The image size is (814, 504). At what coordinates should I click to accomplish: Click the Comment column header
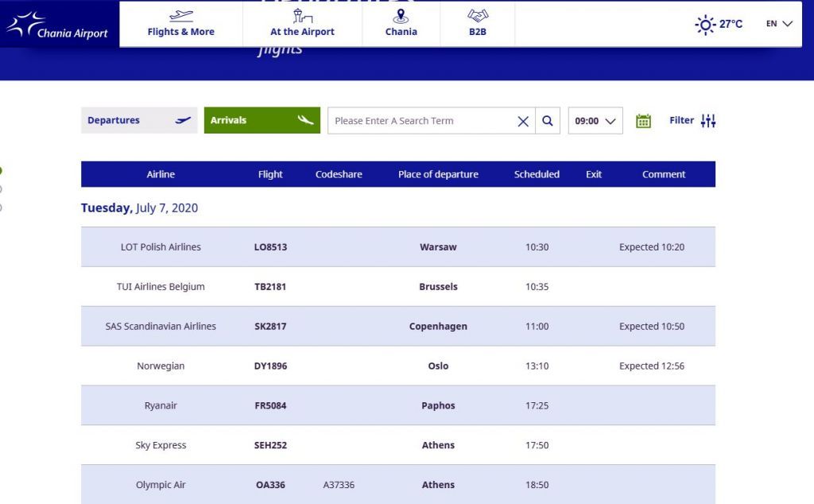tap(664, 174)
